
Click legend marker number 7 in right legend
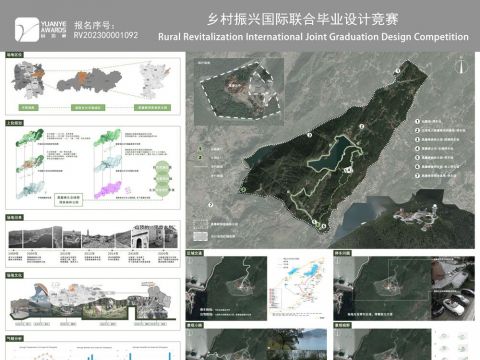point(417,176)
